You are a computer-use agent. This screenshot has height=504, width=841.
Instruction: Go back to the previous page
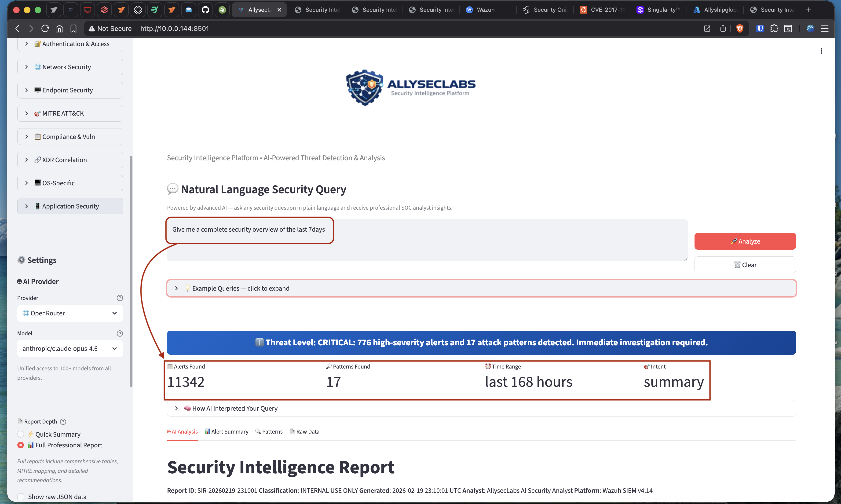(18, 29)
